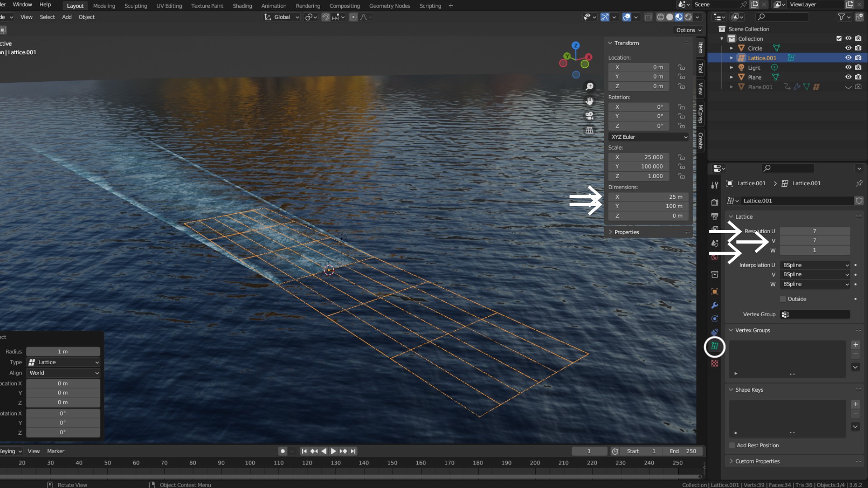Click Play animation button in timeline
This screenshot has height=488, width=868.
point(334,451)
